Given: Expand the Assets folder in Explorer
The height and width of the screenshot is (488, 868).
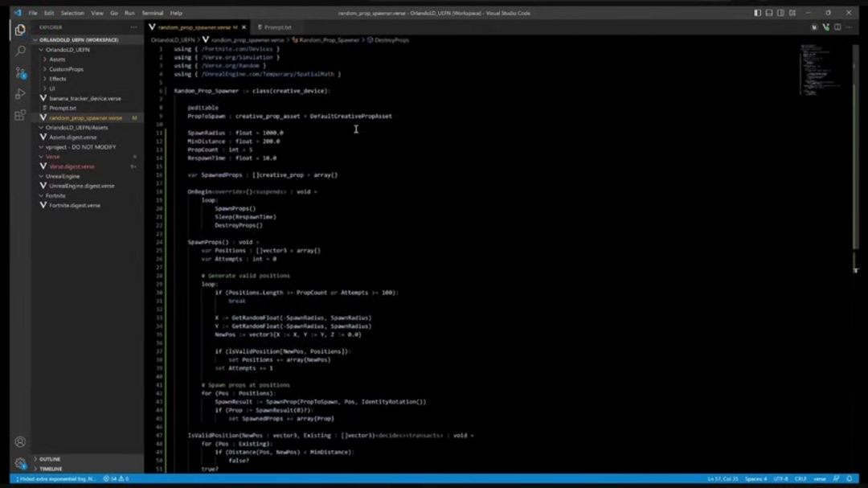Looking at the screenshot, I should (57, 59).
